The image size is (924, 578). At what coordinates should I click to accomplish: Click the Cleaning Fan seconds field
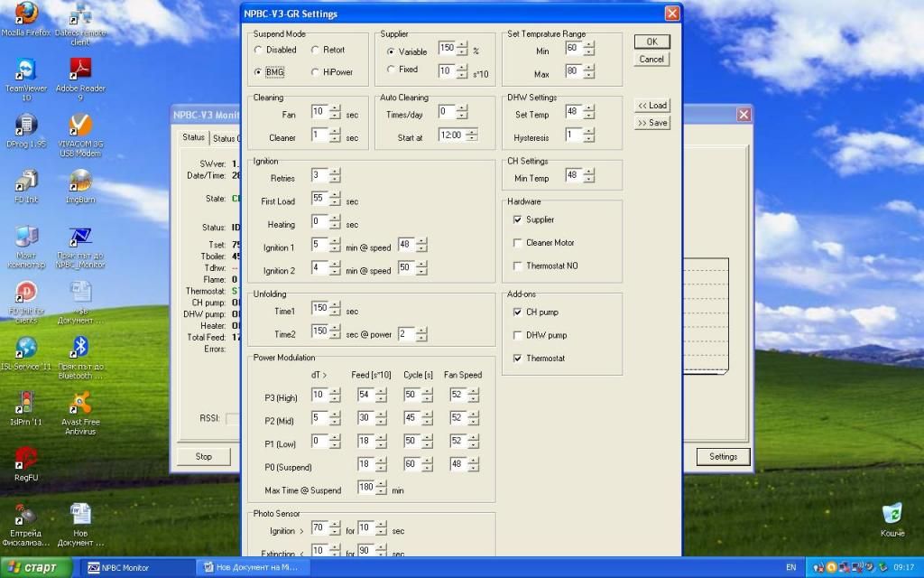[x=320, y=112]
